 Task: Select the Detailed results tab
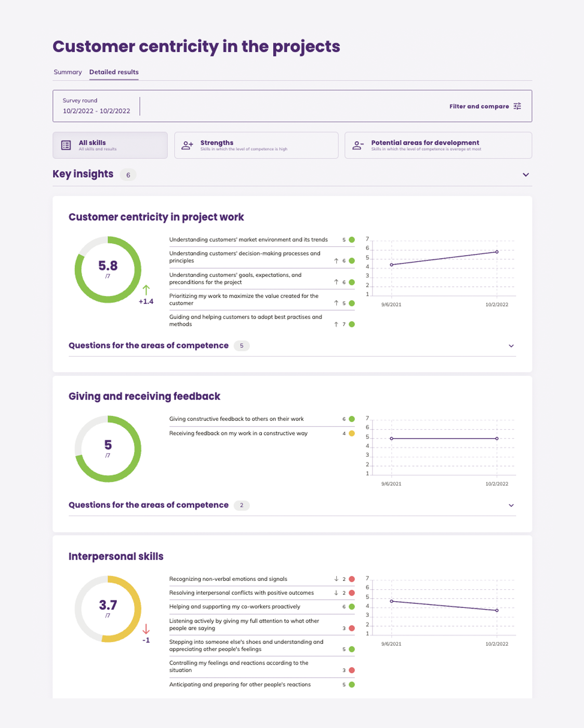click(114, 72)
